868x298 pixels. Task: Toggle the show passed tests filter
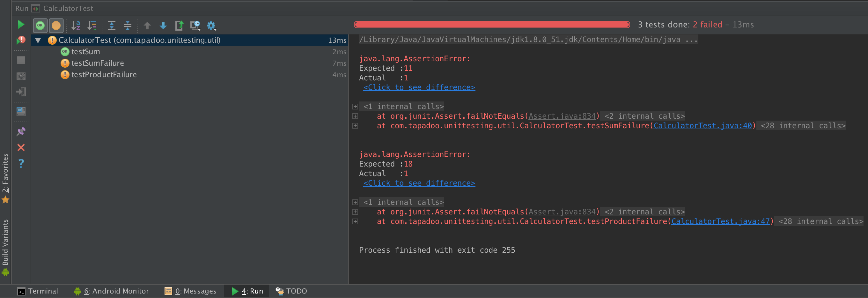coord(40,25)
